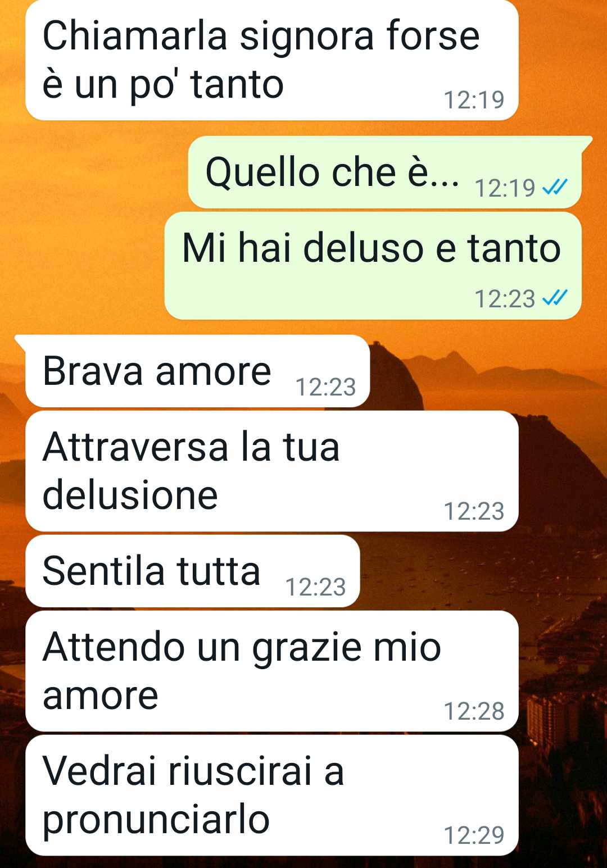Image resolution: width=607 pixels, height=868 pixels.
Task: Tap the 12:19 timestamp on "Chiamarla signora" message
Action: tap(474, 100)
